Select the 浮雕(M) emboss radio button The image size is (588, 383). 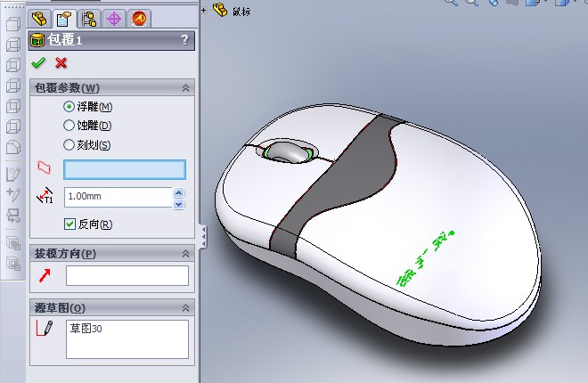click(69, 107)
